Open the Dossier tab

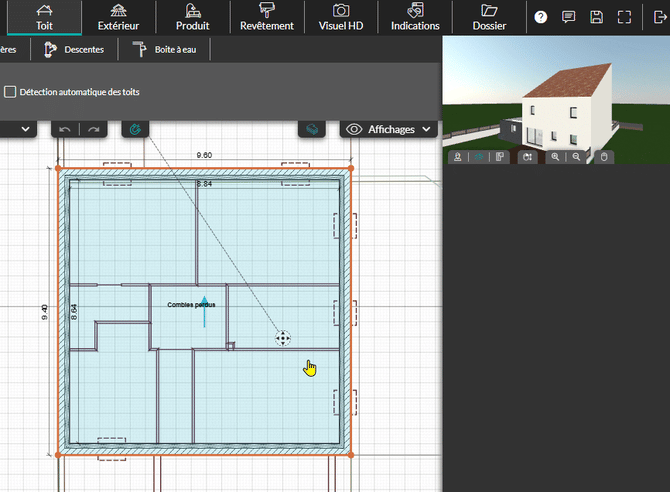(x=489, y=18)
